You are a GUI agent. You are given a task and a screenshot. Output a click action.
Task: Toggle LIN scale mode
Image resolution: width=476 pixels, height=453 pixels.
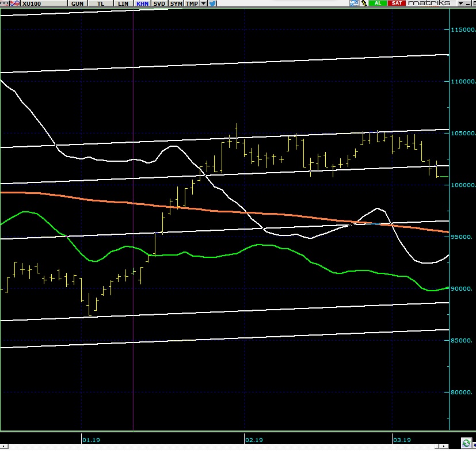pos(123,3)
